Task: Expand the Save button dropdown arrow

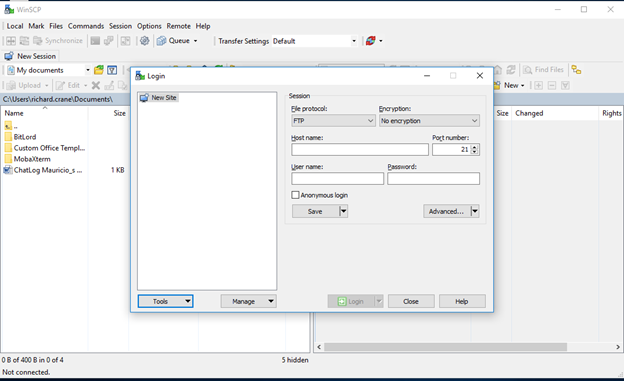Action: (344, 211)
